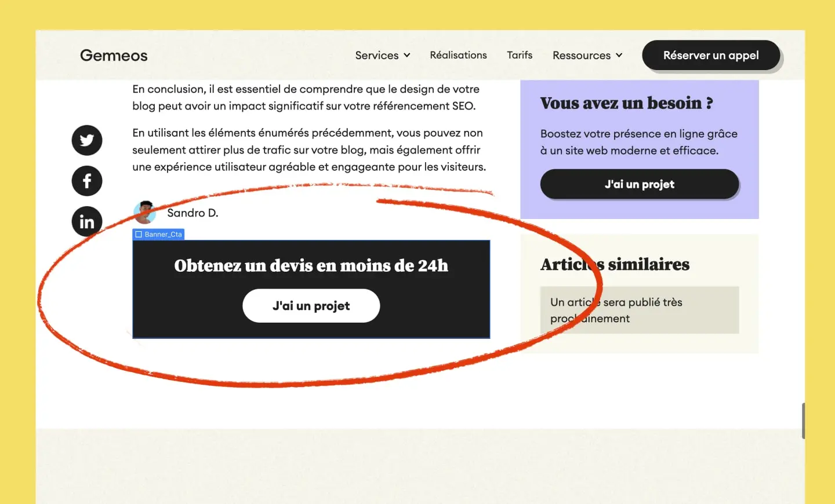Click the Réserver un appel button
The width and height of the screenshot is (835, 504).
(711, 55)
